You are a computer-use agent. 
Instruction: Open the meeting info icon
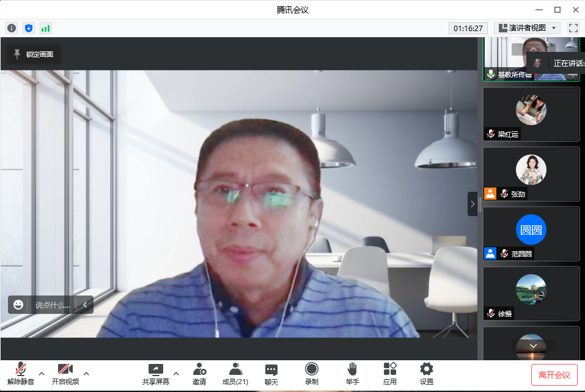pos(12,28)
